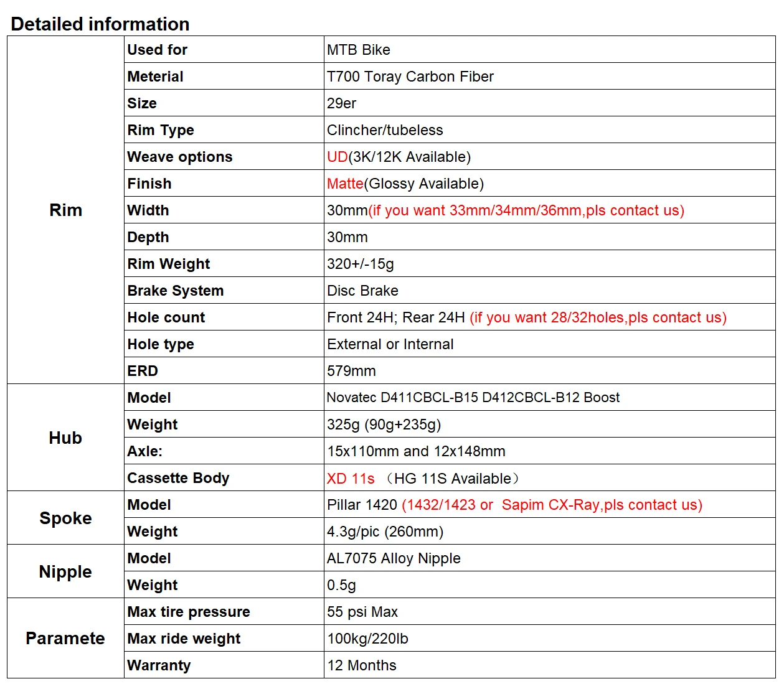Click the red 'UD' weave option text
Viewport: 784px width, 694px height.
(337, 157)
